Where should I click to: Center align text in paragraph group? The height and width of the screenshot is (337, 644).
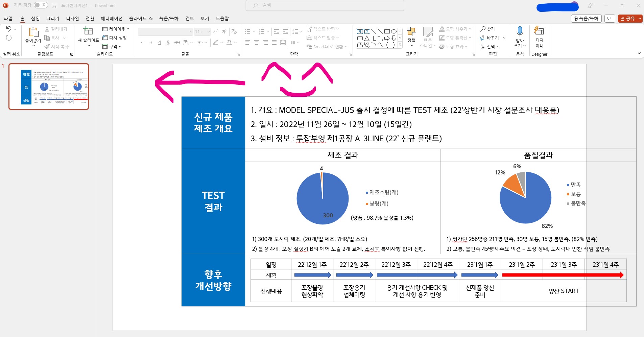pyautogui.click(x=257, y=43)
